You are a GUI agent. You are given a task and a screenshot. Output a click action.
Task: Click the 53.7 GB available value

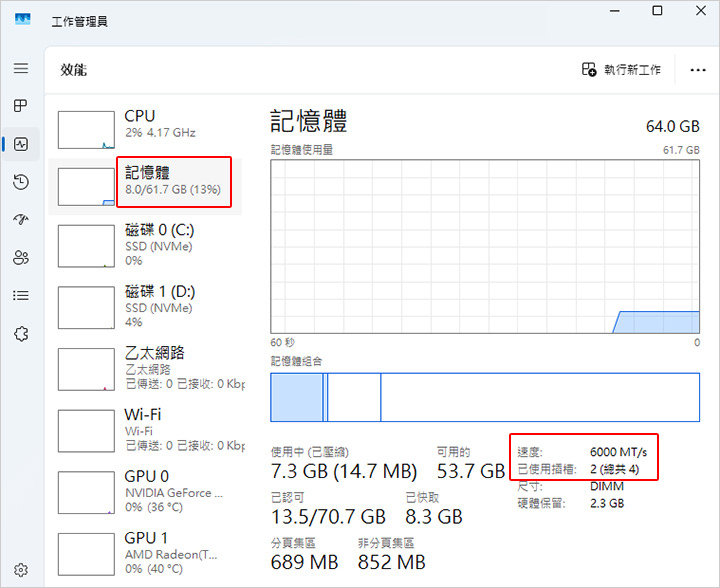tap(471, 471)
